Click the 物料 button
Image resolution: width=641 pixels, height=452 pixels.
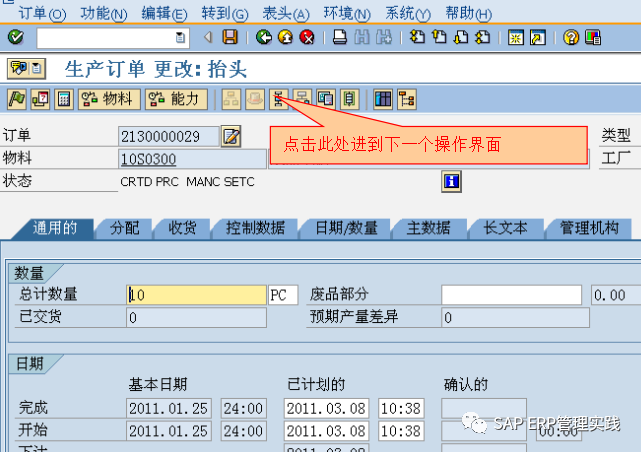pyautogui.click(x=108, y=99)
